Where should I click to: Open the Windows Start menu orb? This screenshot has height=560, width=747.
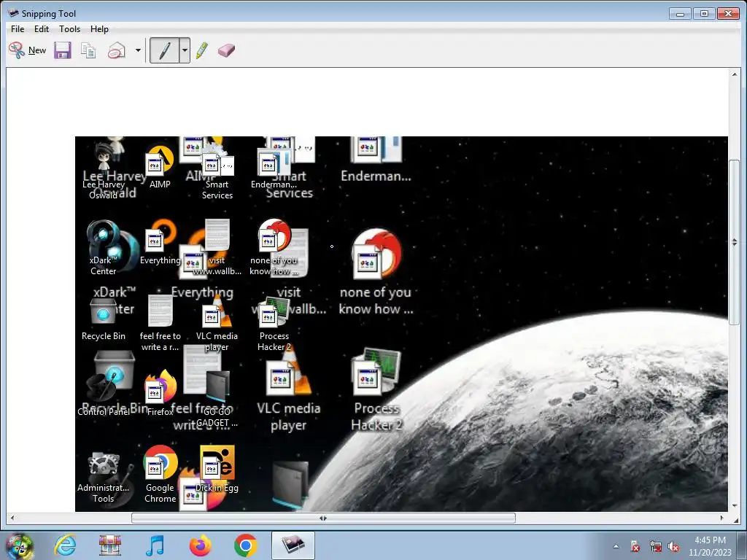(x=19, y=546)
